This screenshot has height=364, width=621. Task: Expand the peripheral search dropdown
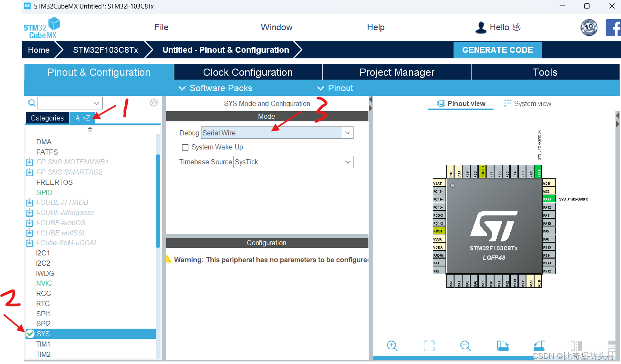coord(96,103)
